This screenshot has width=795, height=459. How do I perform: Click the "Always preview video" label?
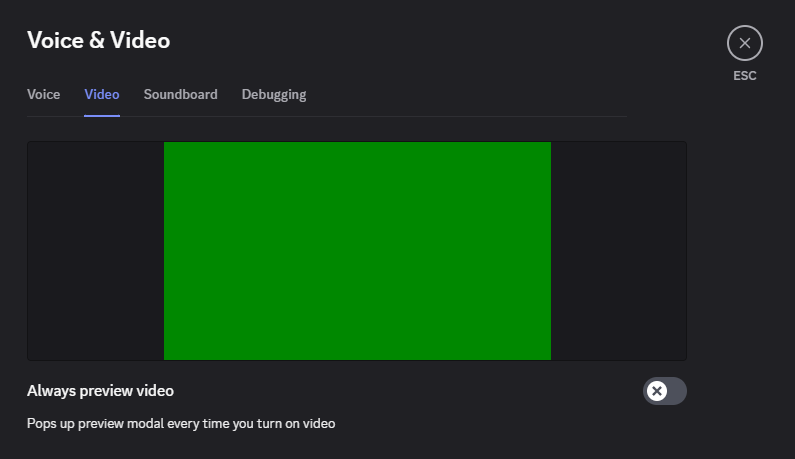point(100,391)
